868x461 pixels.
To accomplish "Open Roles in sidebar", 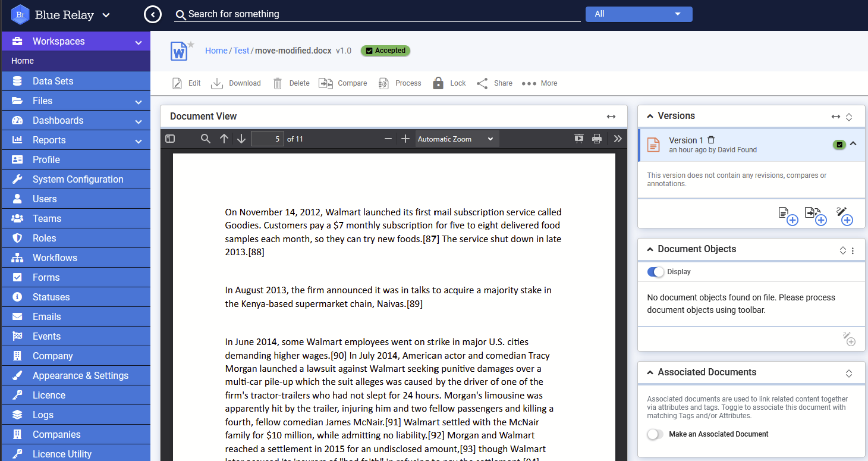I will [x=76, y=238].
